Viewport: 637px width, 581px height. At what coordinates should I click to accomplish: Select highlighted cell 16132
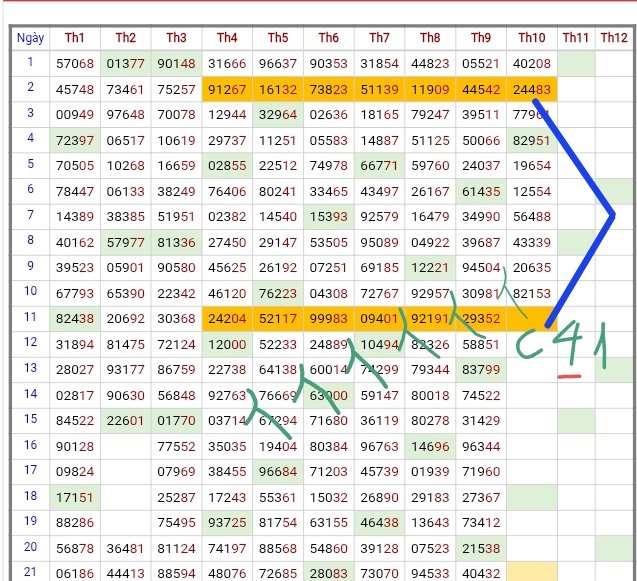click(x=278, y=89)
